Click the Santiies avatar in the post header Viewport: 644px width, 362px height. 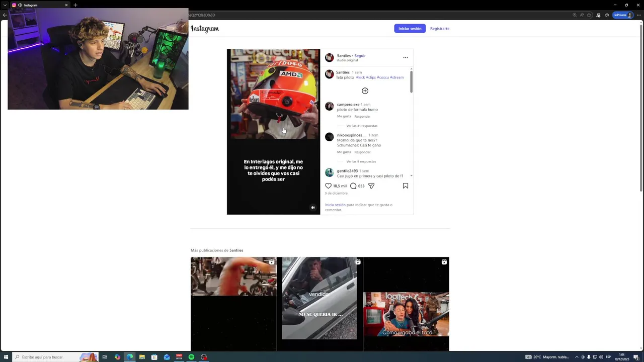coord(330,58)
